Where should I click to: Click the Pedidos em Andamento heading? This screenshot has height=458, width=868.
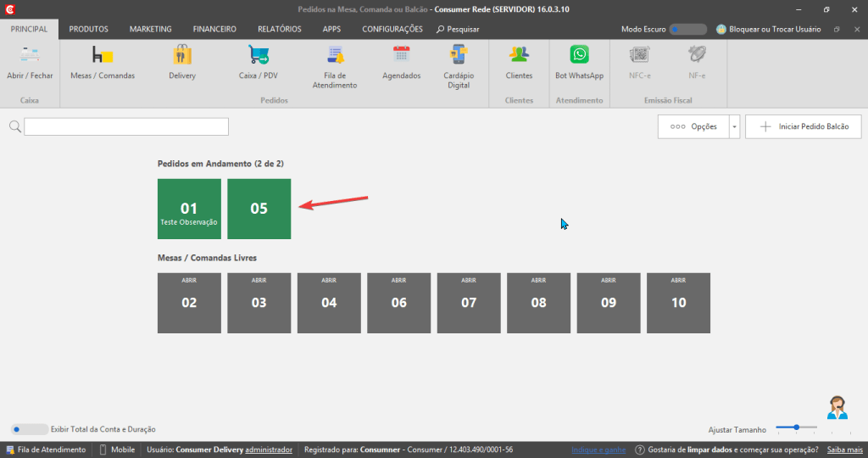(x=220, y=164)
